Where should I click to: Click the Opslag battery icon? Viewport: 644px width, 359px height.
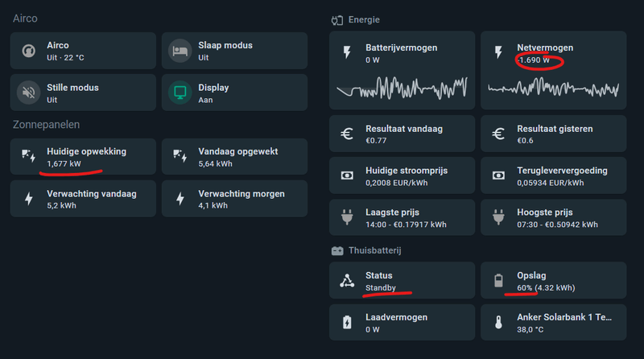498,281
